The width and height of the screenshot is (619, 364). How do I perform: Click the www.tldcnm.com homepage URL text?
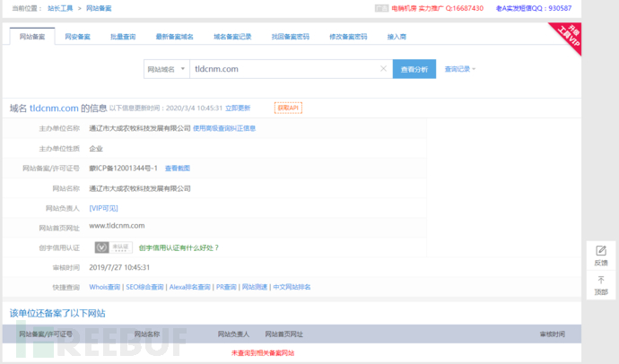point(117,226)
